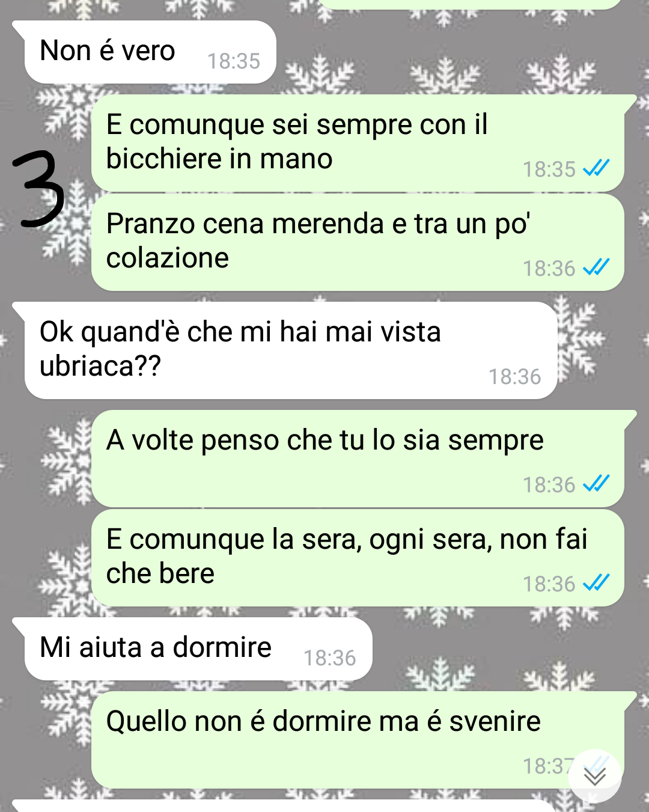Select the 'E comunque sei sempre con il bicchiere' message
The width and height of the screenshot is (649, 812).
[358, 143]
